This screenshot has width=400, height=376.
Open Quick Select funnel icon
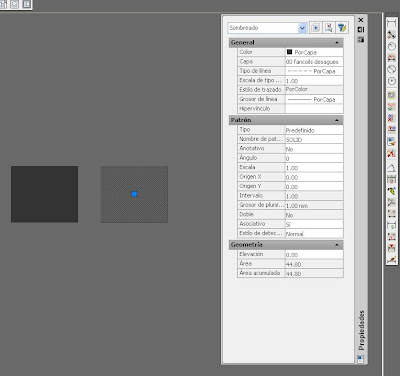pos(342,28)
